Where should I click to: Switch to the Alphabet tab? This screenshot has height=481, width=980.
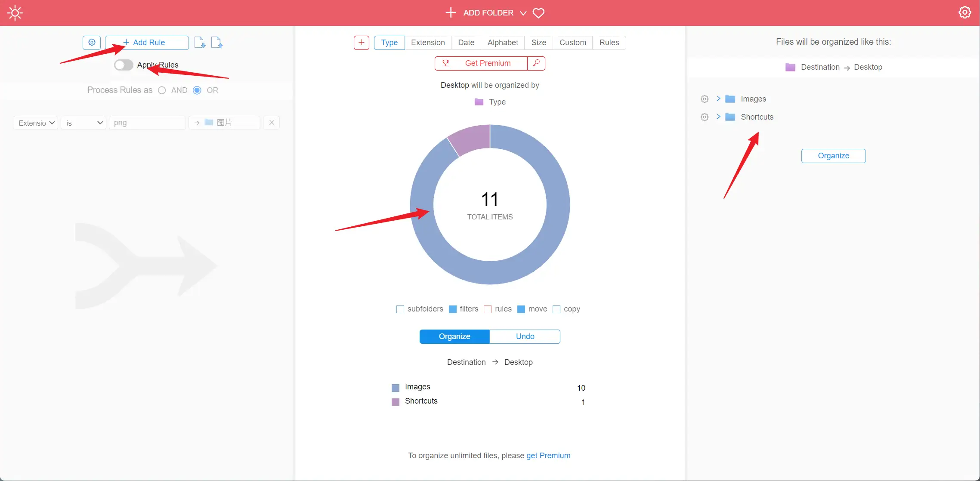[x=502, y=43]
